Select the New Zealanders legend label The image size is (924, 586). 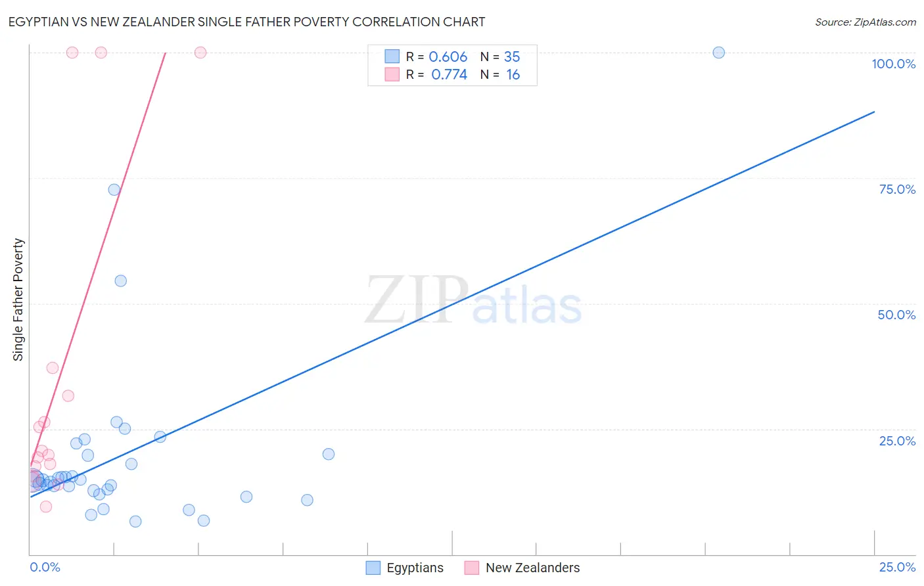point(533,568)
